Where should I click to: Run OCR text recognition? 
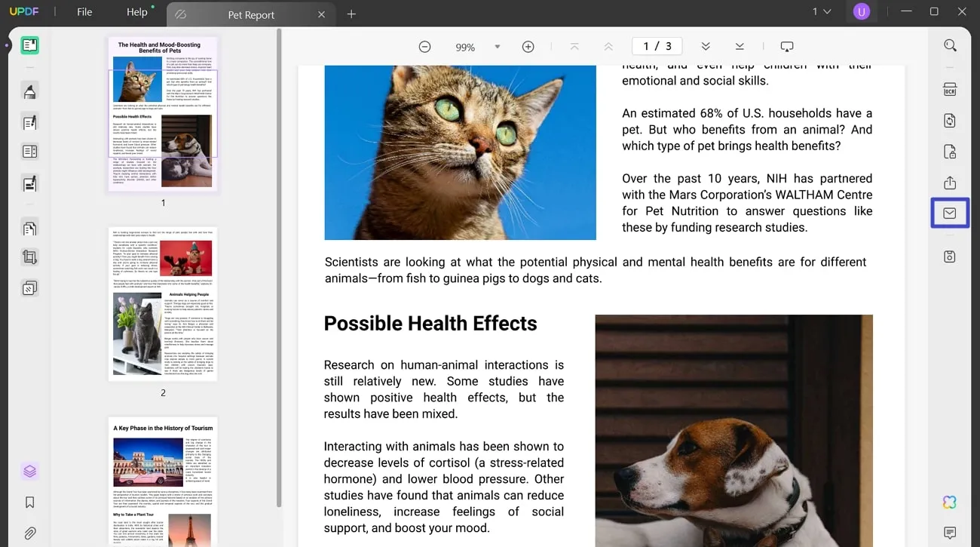point(950,90)
